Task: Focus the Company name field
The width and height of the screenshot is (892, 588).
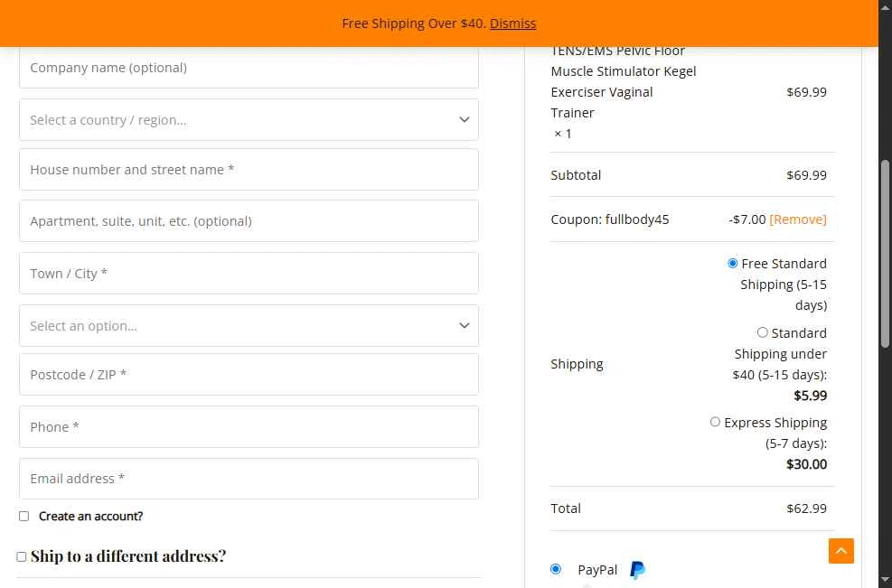Action: click(249, 68)
